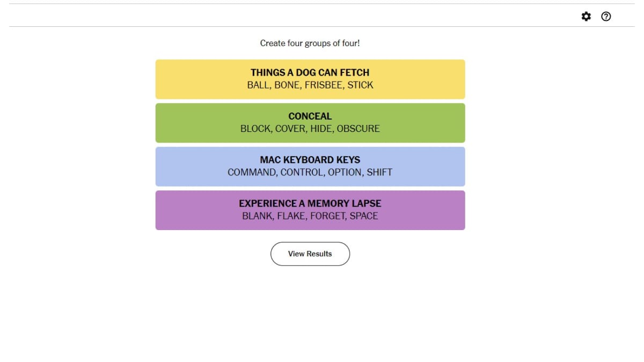Select the word BLANK in purple group
Viewport: 644px width, 362px height.
coord(257,216)
